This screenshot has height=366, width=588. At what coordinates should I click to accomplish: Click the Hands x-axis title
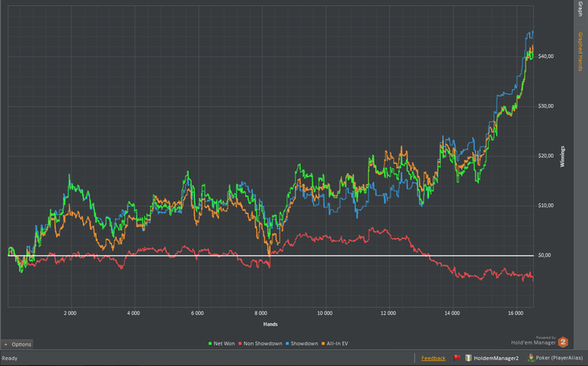point(269,323)
